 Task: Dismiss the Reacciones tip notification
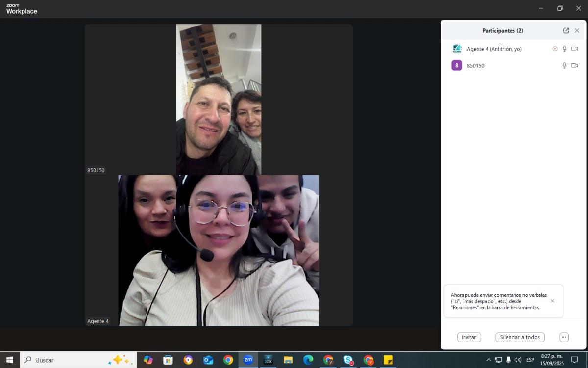(552, 301)
